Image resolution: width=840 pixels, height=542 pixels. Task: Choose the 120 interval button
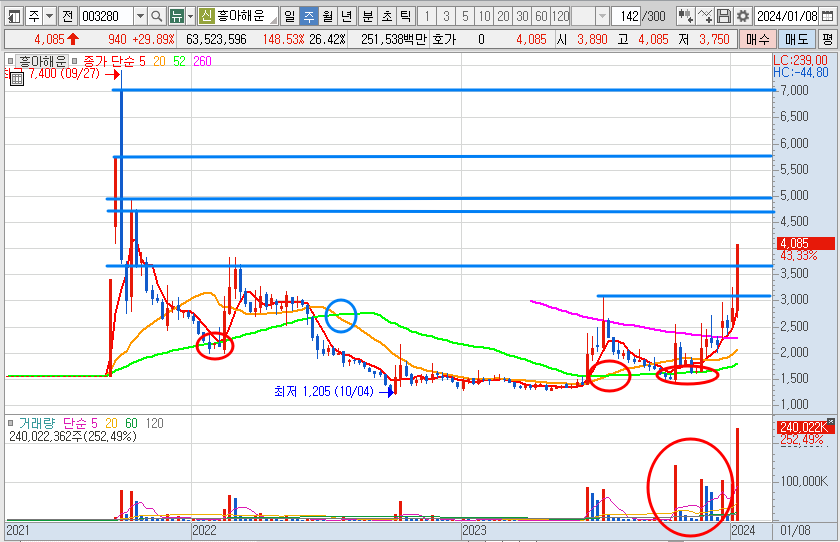click(560, 17)
